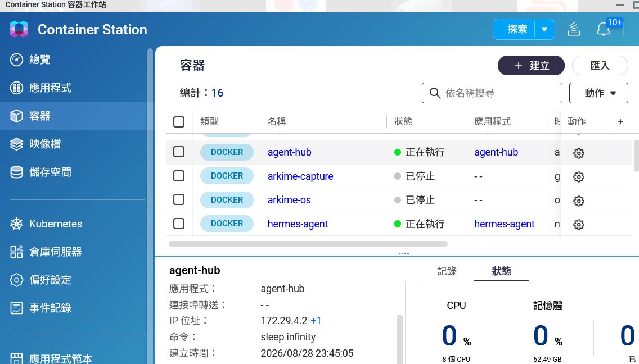639x364 pixels.
Task: Expand the 探索 dropdown arrow
Action: [544, 29]
